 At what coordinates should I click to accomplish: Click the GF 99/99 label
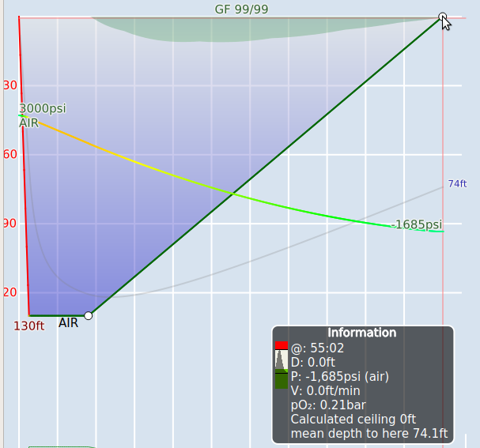click(241, 9)
